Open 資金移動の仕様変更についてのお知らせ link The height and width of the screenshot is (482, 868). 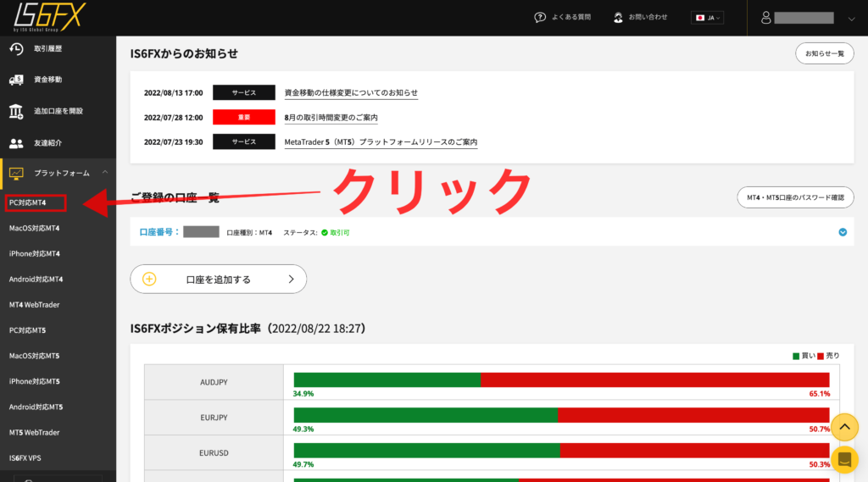tap(351, 93)
